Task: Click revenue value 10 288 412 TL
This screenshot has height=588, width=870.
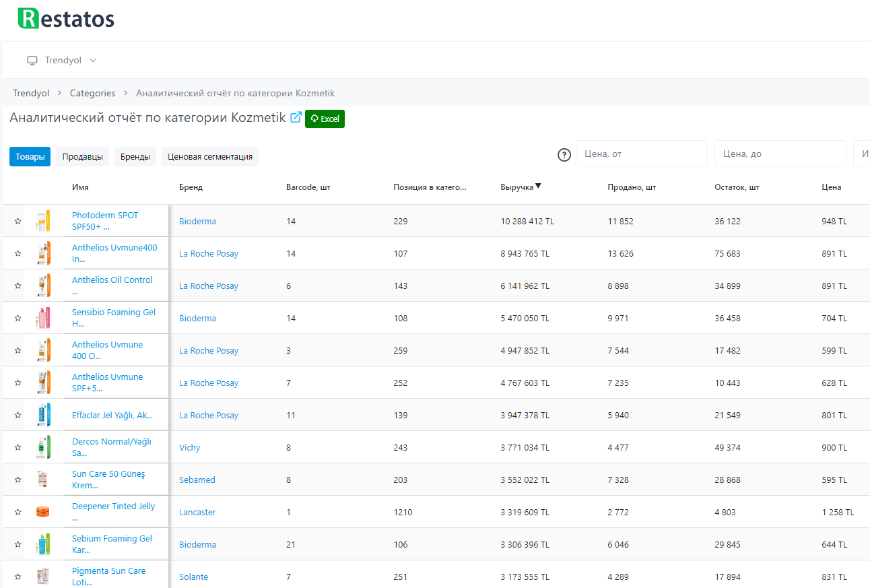Action: click(527, 221)
